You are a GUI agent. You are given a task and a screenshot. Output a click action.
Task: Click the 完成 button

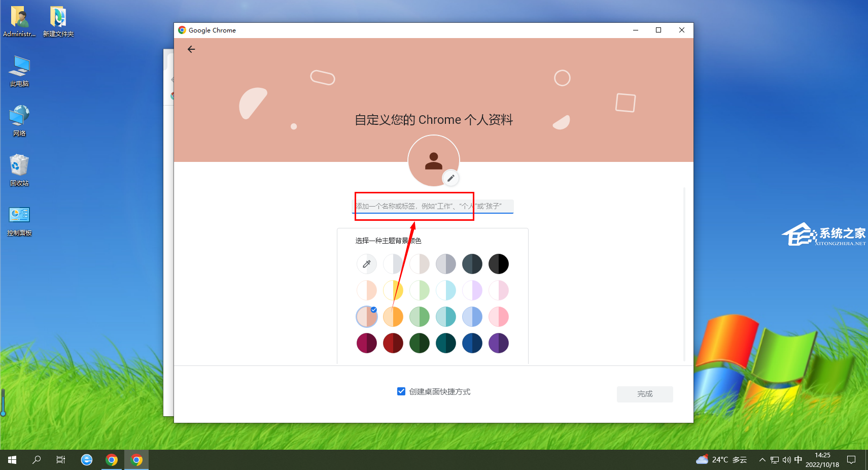(x=645, y=394)
